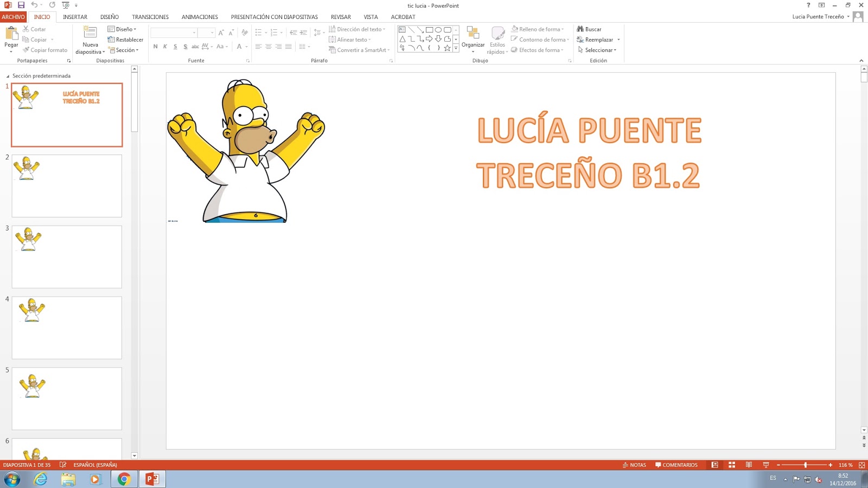Open the COMENTARIOS pane
The width and height of the screenshot is (868, 488).
(x=676, y=465)
